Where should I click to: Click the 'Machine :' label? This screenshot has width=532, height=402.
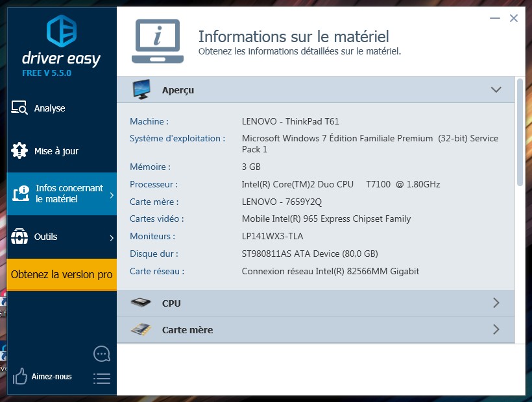[x=149, y=121]
